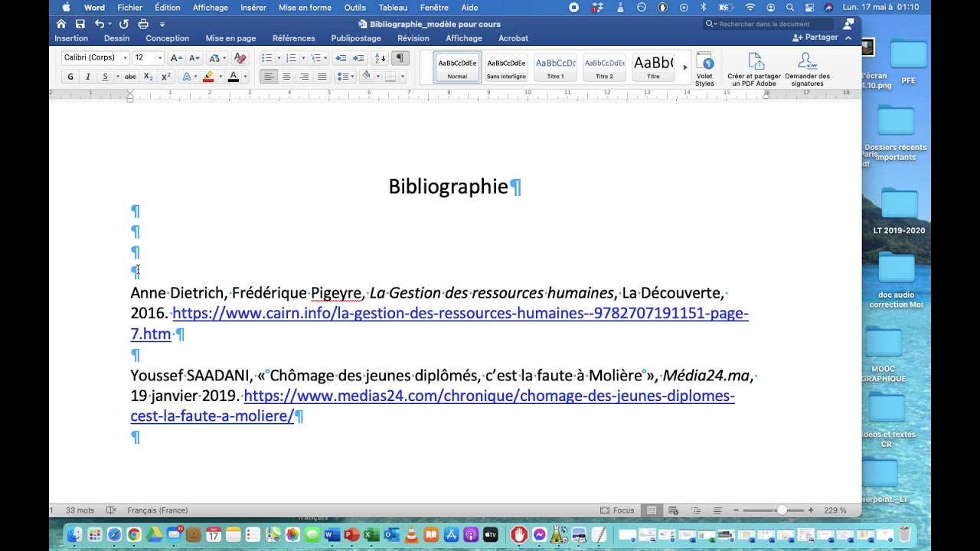
Task: Decrease the font size
Action: (194, 58)
